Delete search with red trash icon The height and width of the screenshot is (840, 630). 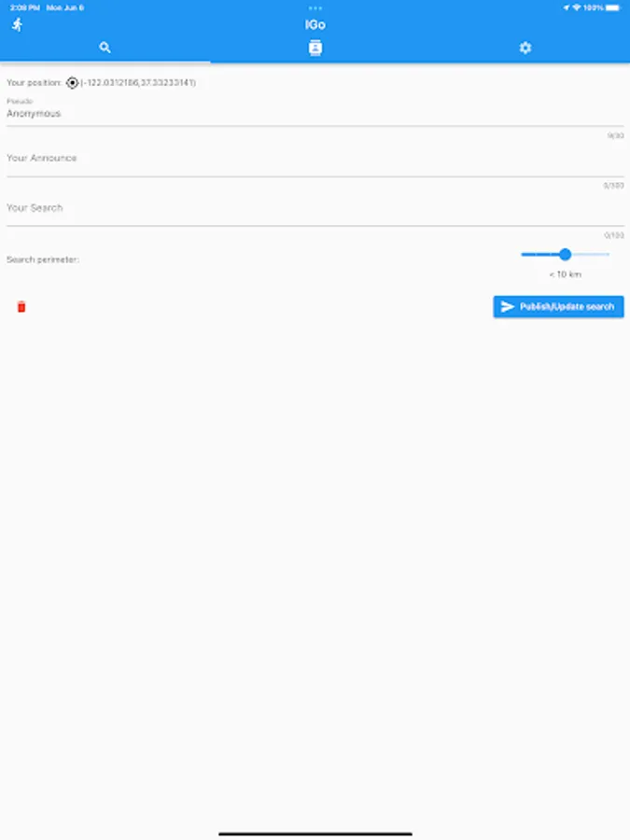(x=21, y=306)
